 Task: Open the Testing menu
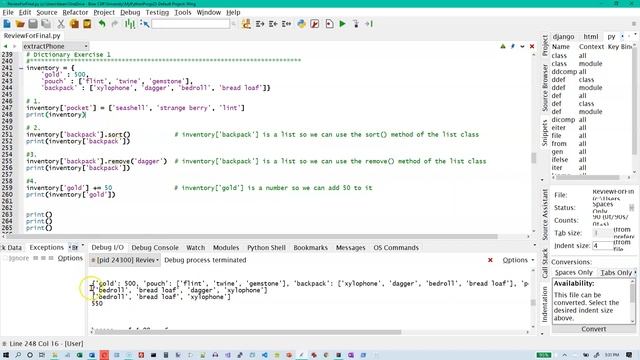(157, 12)
